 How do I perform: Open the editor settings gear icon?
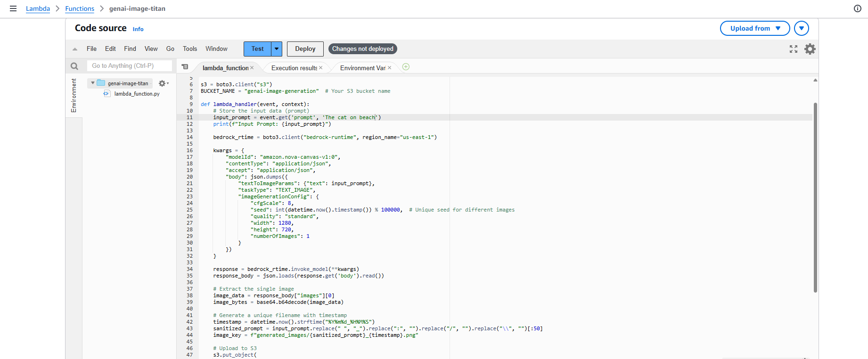[810, 49]
